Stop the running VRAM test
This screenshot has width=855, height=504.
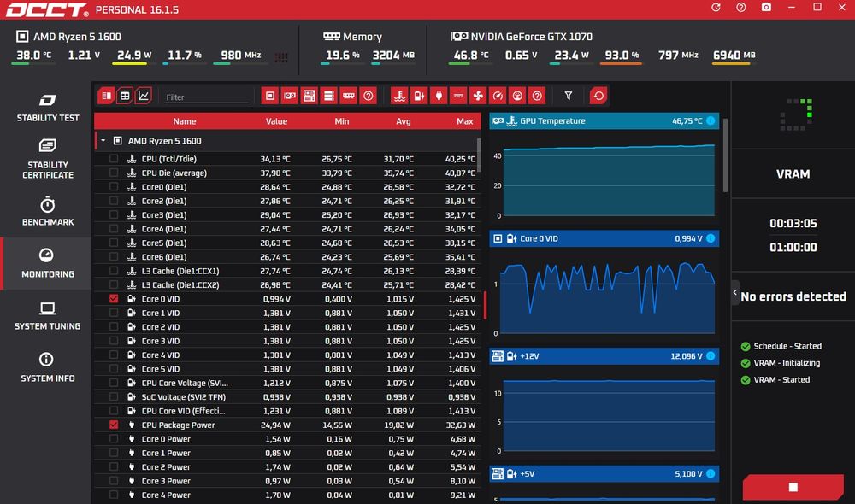coord(793,487)
